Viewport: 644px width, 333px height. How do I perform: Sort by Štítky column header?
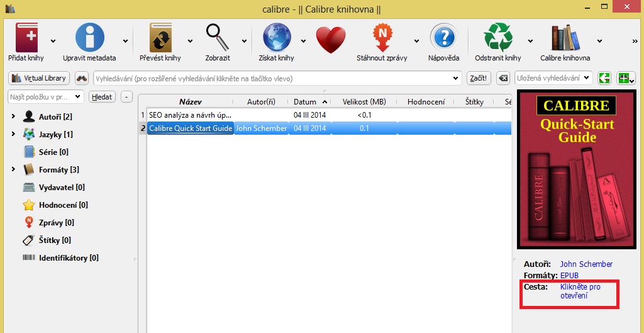474,102
